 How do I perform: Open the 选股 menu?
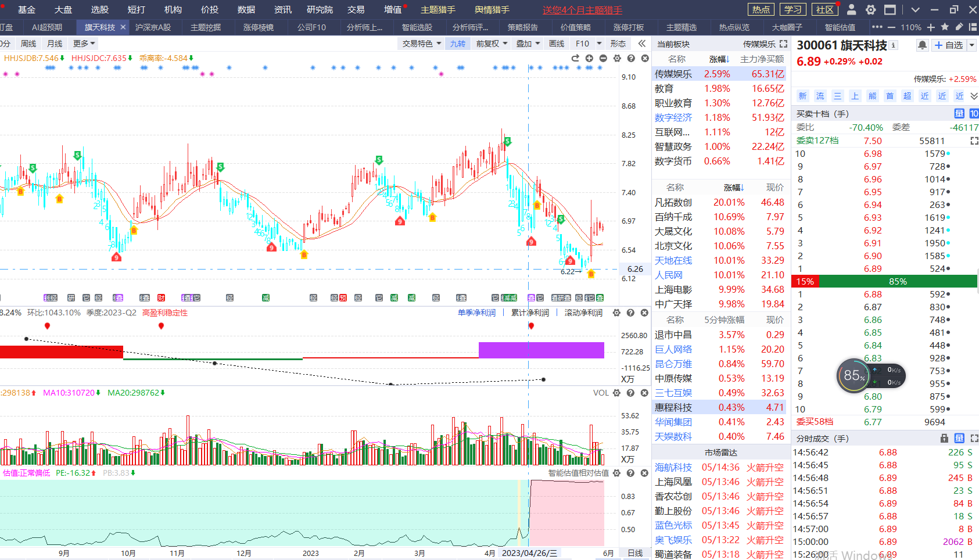click(99, 10)
